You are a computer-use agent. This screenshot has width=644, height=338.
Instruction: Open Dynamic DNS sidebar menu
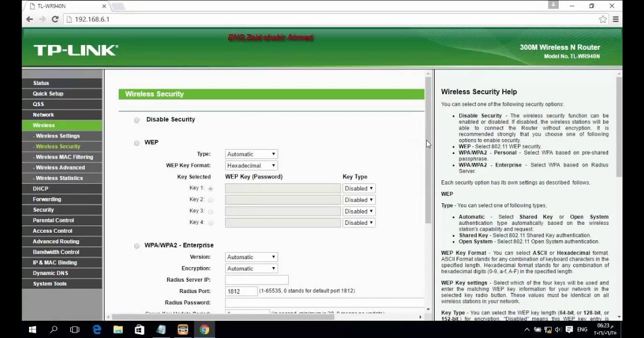(62, 273)
